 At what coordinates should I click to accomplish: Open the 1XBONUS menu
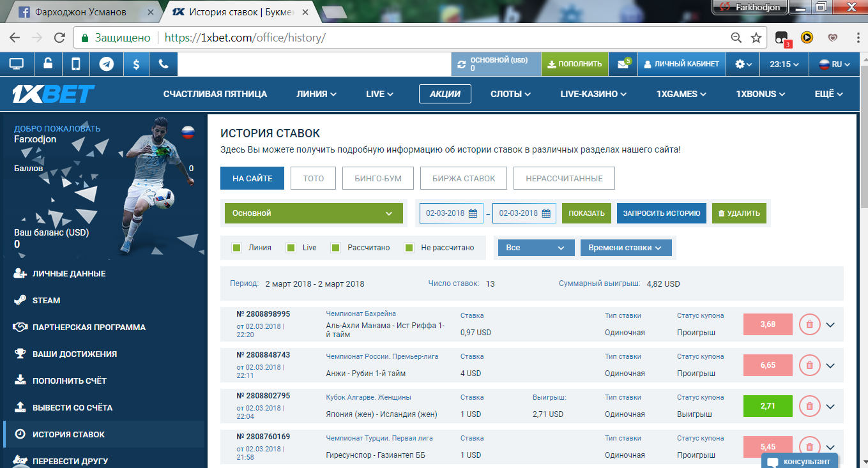(761, 94)
